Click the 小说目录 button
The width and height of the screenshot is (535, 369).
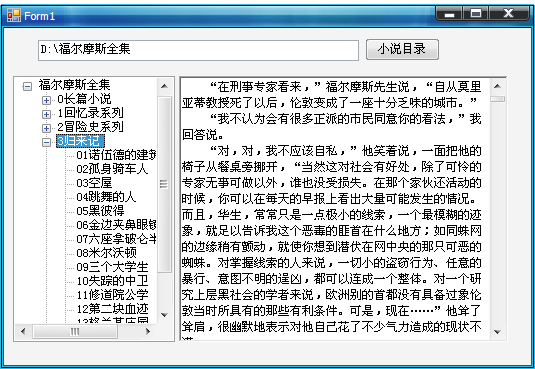tap(402, 49)
